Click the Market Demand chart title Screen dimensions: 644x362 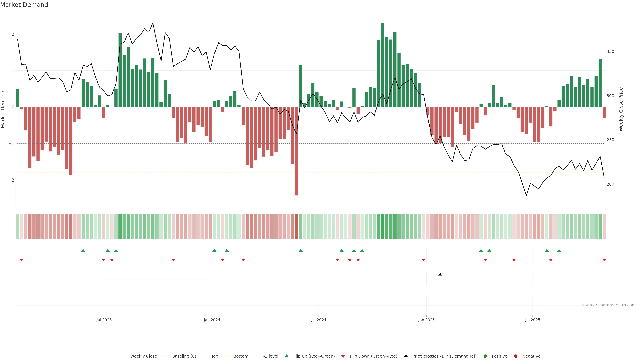[x=24, y=5]
